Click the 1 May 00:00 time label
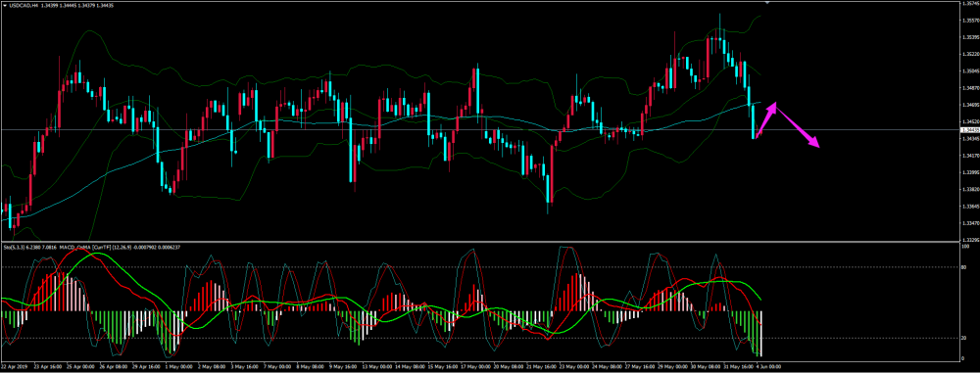Viewport: 980px width, 373px height. pos(178,367)
